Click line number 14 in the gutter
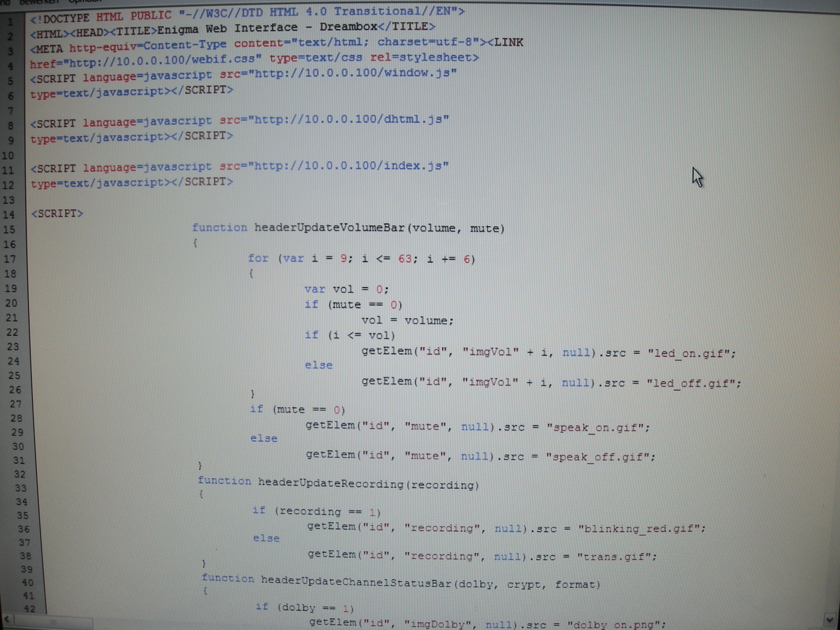The height and width of the screenshot is (630, 840). click(8, 215)
